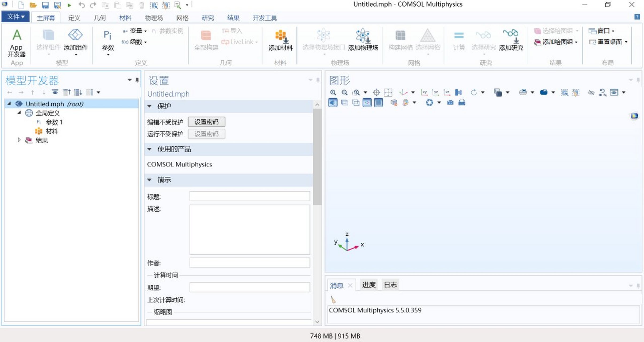Switch to the 进度 (Progress) tab

[x=369, y=285]
